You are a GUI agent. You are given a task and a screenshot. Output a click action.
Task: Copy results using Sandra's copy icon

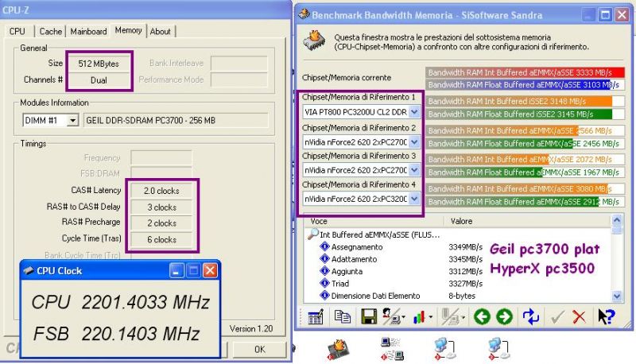[x=343, y=316]
